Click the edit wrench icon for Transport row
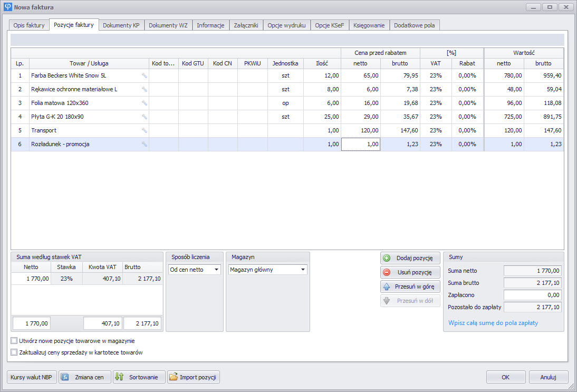Screen dimensions: 577x392 point(144,130)
